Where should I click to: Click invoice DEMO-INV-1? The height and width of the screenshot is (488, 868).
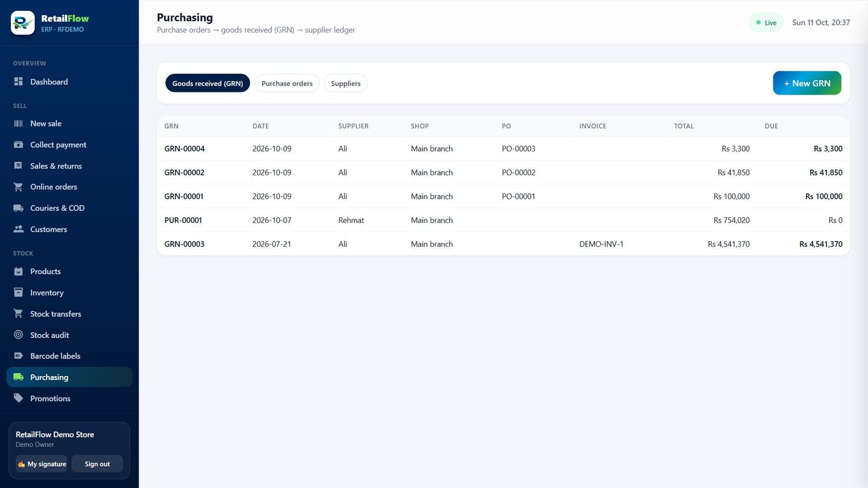click(602, 244)
